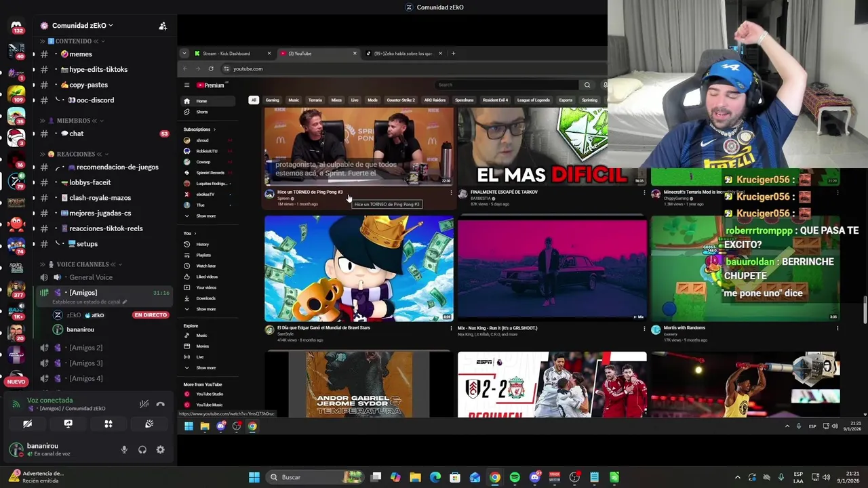
Task: Open the Fulham 2-2 Liverpool ESPN thumbnail
Action: tap(552, 385)
